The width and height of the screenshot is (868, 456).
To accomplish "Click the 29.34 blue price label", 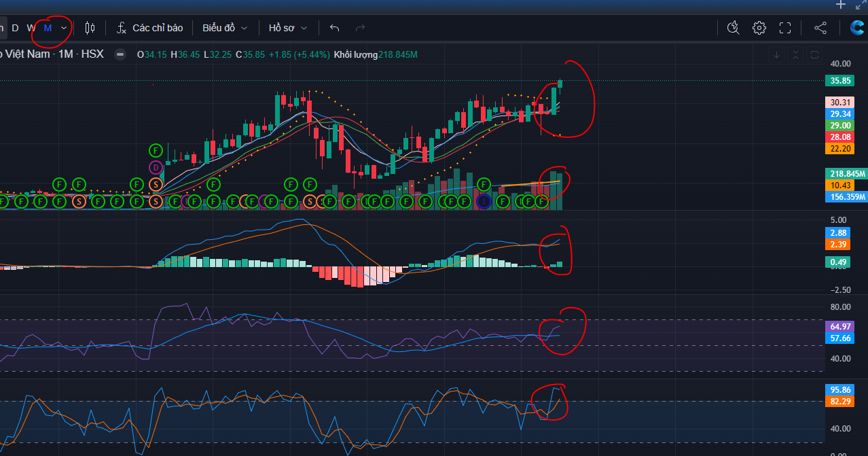I will [840, 114].
